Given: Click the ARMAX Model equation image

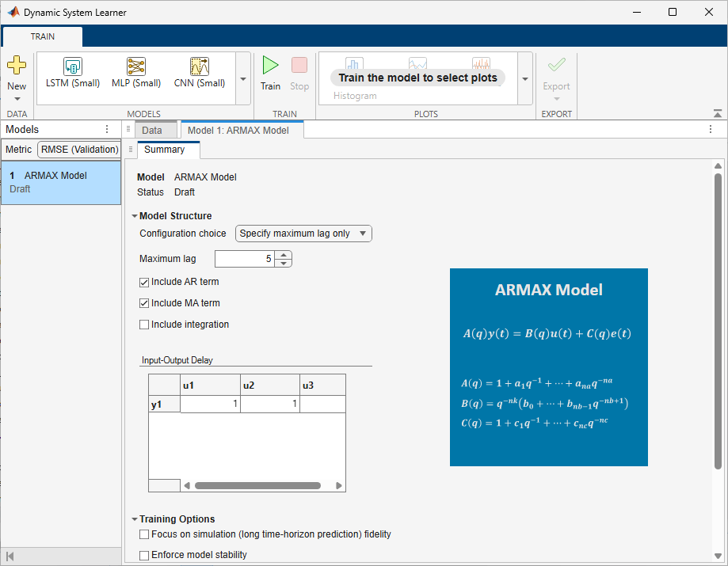Looking at the screenshot, I should [x=549, y=367].
